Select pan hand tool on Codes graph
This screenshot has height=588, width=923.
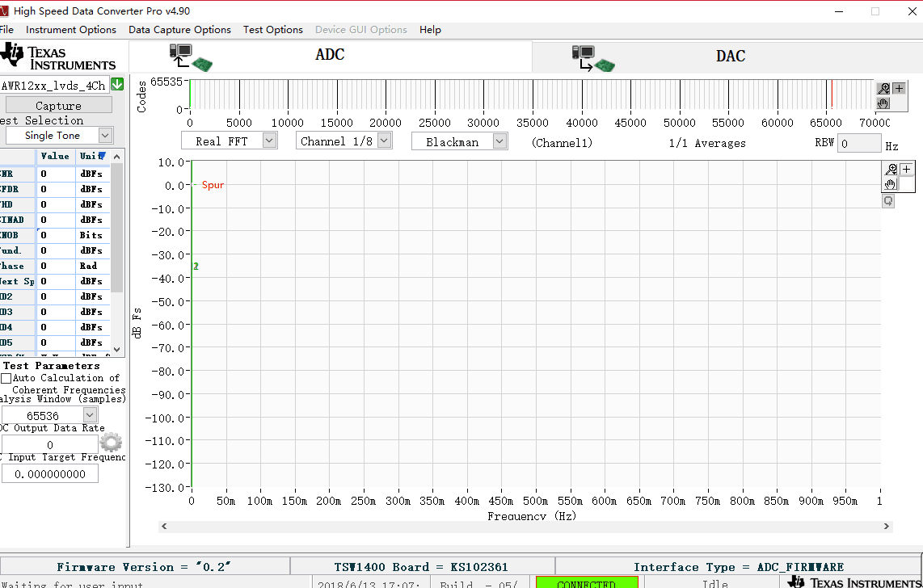[883, 103]
